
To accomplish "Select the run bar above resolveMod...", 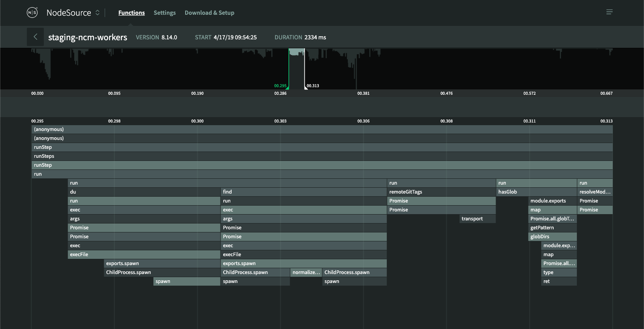I will coord(595,183).
